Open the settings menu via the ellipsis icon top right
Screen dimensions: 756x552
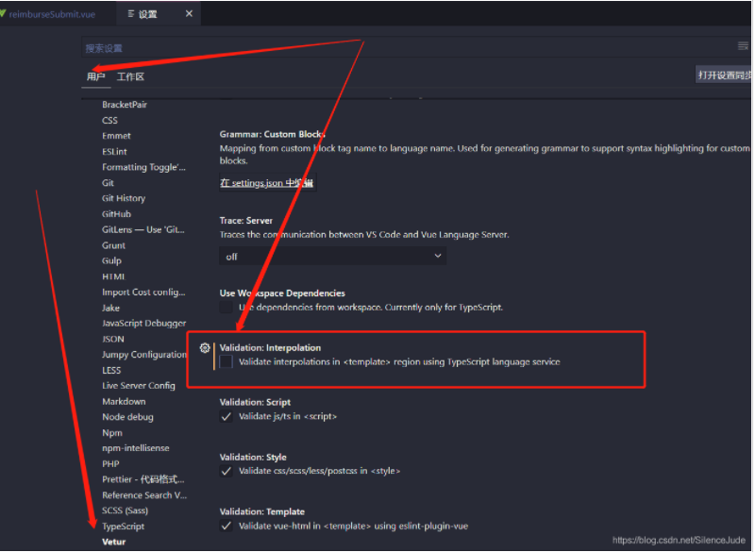(743, 44)
